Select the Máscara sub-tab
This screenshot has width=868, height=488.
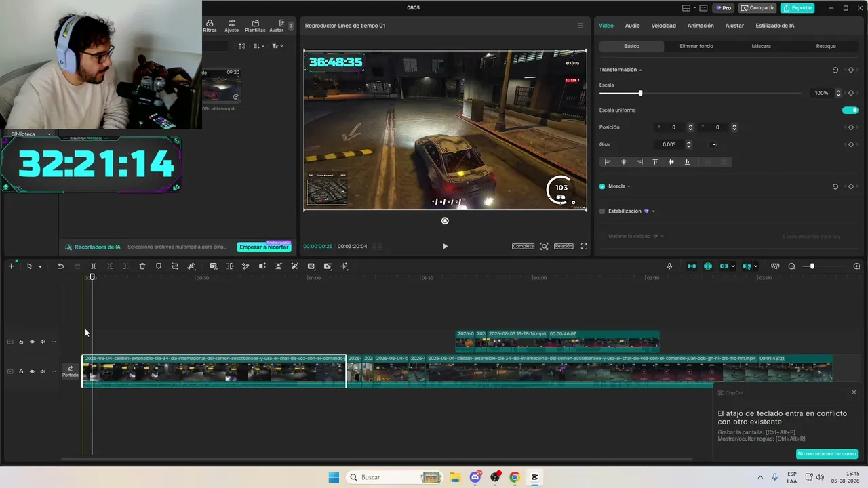coord(761,46)
